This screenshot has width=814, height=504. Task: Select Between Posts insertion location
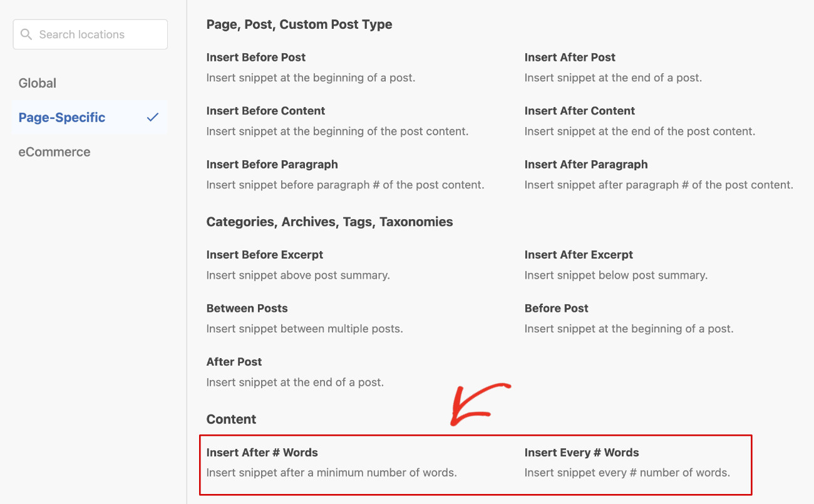[247, 308]
